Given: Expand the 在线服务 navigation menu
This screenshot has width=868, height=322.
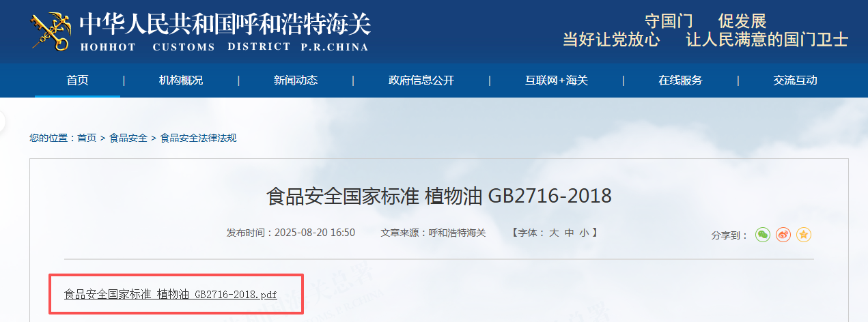Looking at the screenshot, I should click(x=680, y=80).
